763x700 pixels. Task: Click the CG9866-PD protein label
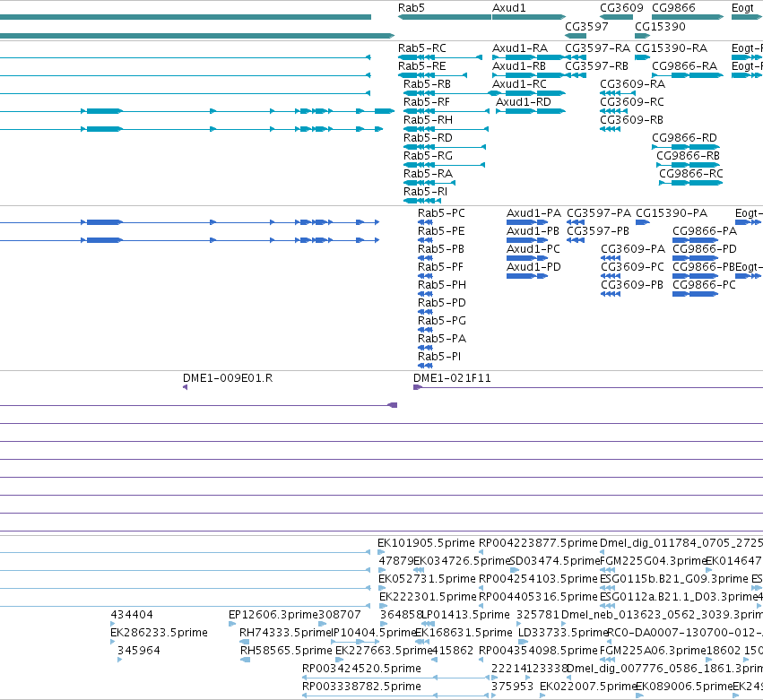(x=705, y=249)
